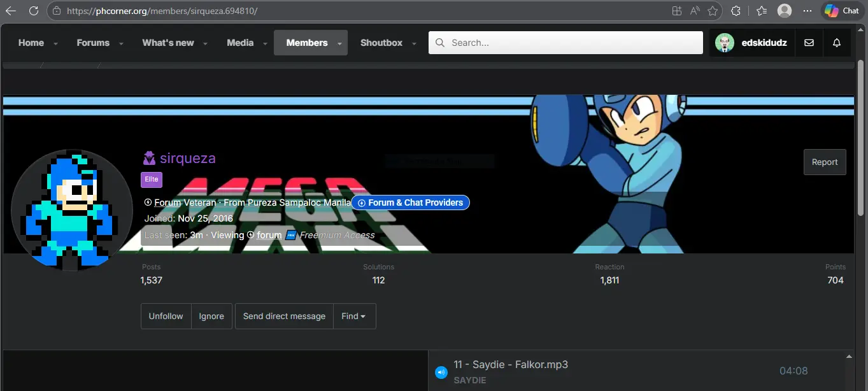Open the What's new nav tab
Viewport: 868px width, 391px height.
168,43
